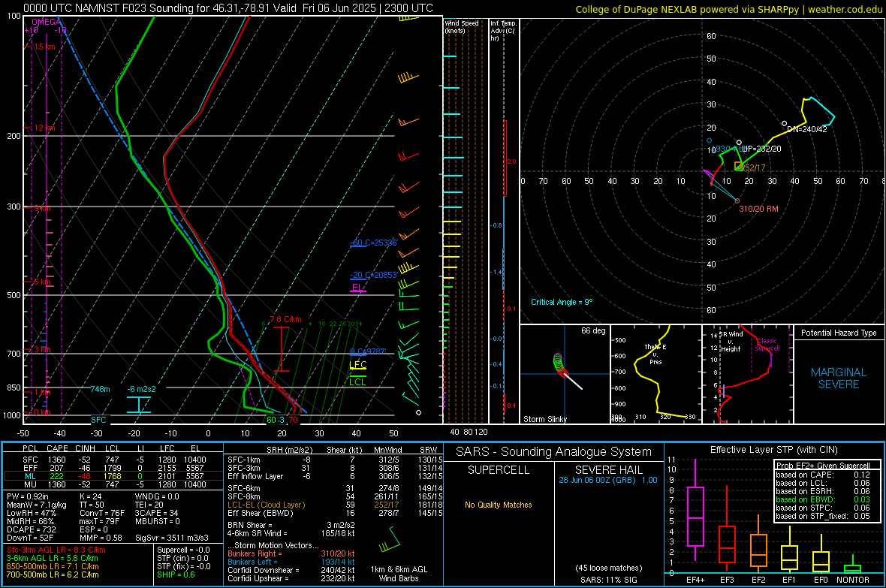
Task: Click the DCAPE = 732 value
Action: tap(32, 529)
